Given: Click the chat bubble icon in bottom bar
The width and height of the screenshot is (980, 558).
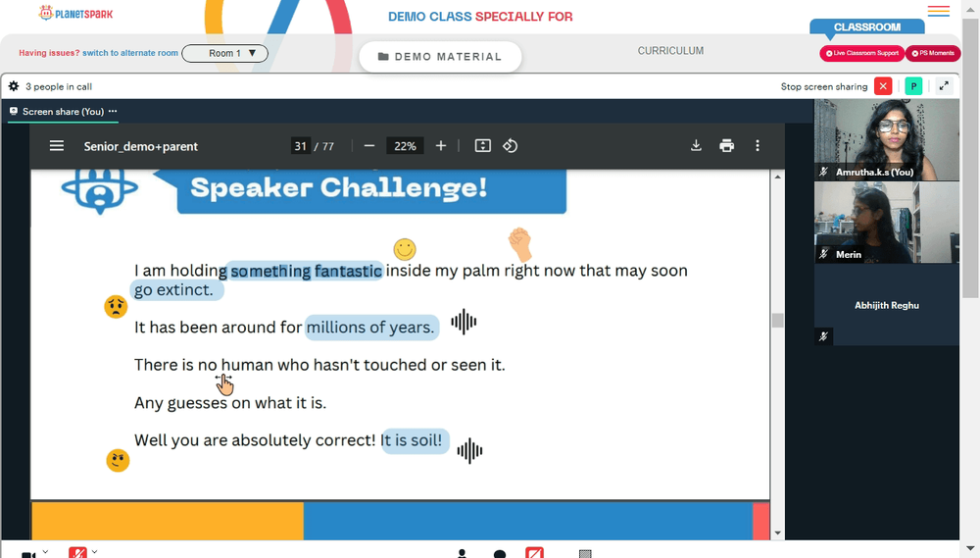Looking at the screenshot, I should [500, 554].
